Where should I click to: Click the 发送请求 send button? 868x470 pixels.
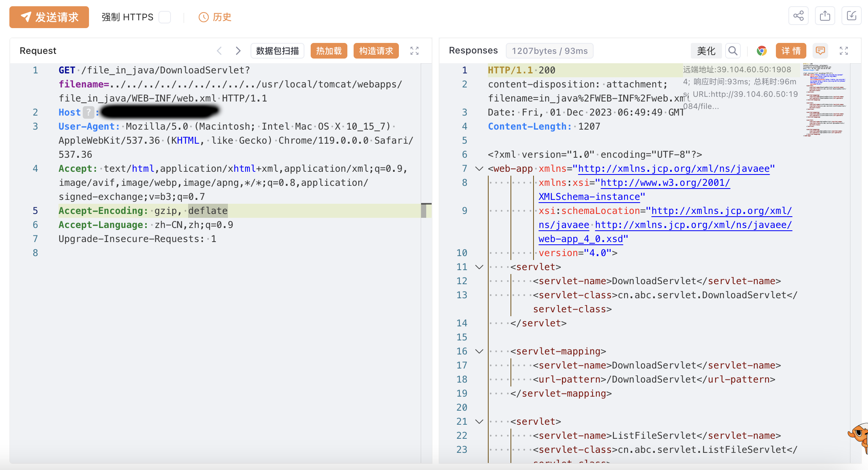pyautogui.click(x=49, y=17)
